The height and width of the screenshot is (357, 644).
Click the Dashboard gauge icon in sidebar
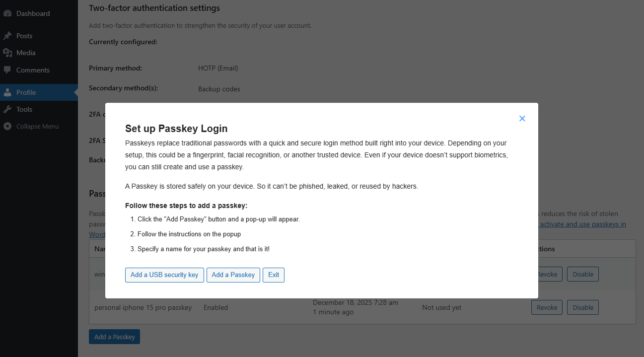[x=7, y=13]
